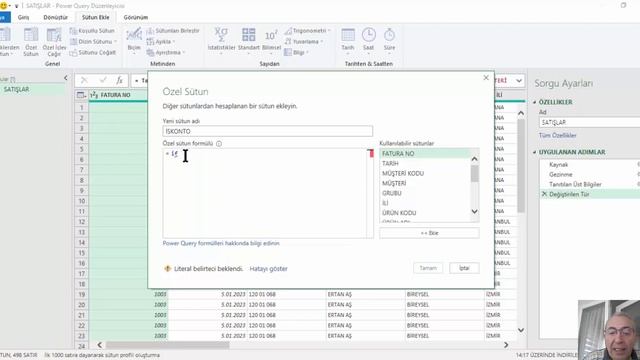Select the Tanıtılan Üst Bilgiler step

coord(589,184)
